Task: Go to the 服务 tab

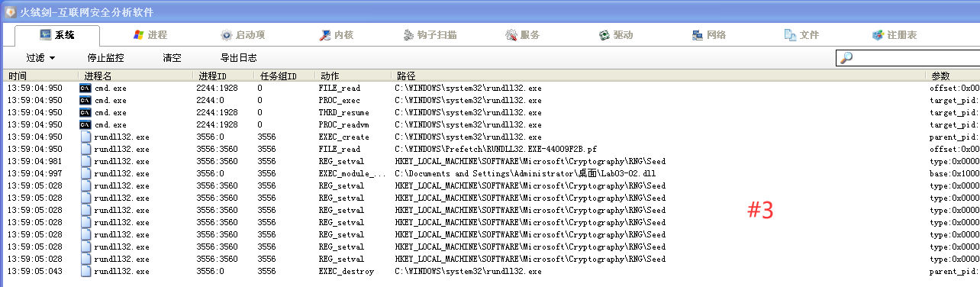Action: (523, 35)
